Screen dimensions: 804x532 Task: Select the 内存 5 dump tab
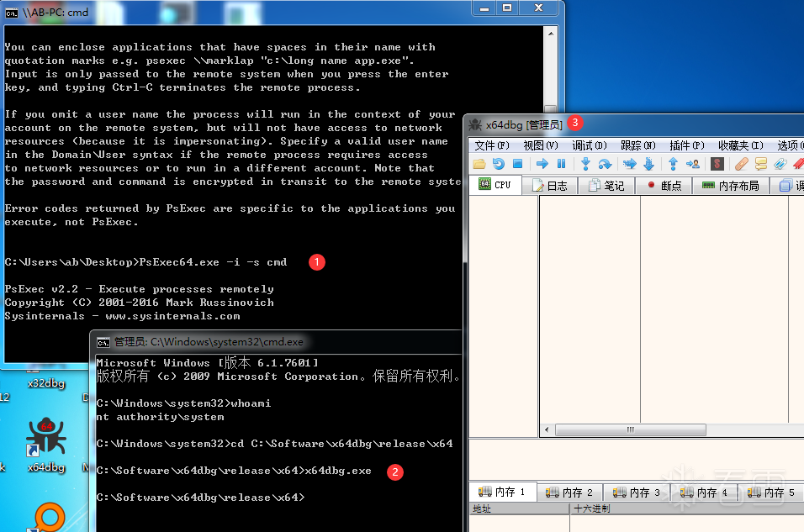pyautogui.click(x=771, y=492)
